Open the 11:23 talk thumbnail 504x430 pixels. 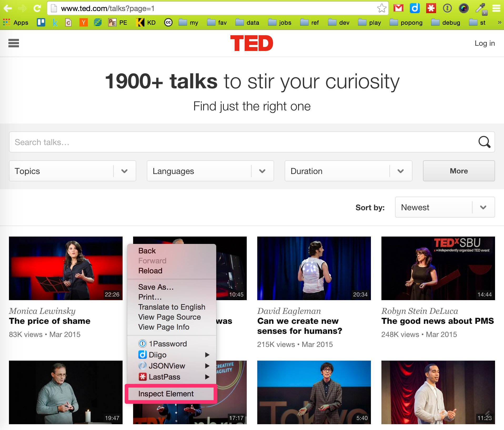click(438, 392)
